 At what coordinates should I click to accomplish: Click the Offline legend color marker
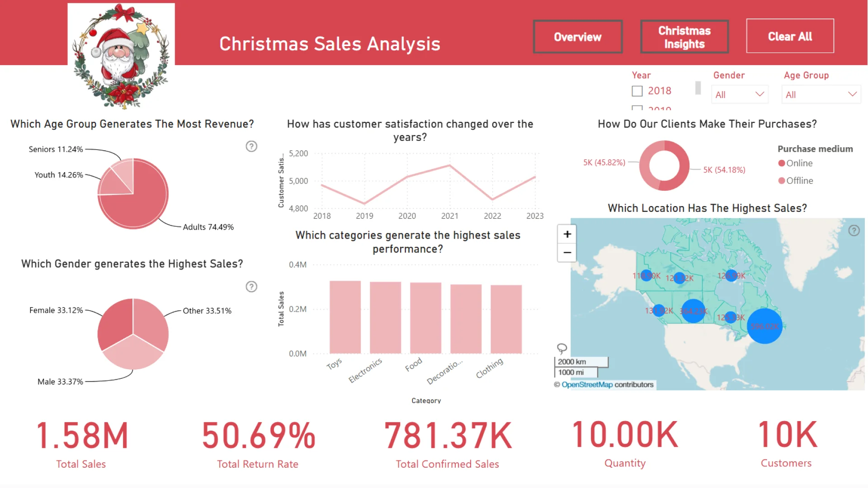click(x=781, y=181)
